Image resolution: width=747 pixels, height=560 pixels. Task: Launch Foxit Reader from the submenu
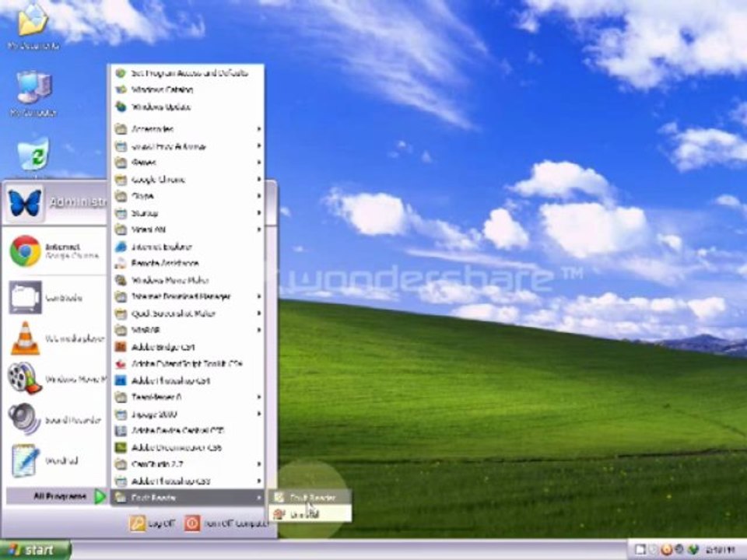click(x=310, y=498)
